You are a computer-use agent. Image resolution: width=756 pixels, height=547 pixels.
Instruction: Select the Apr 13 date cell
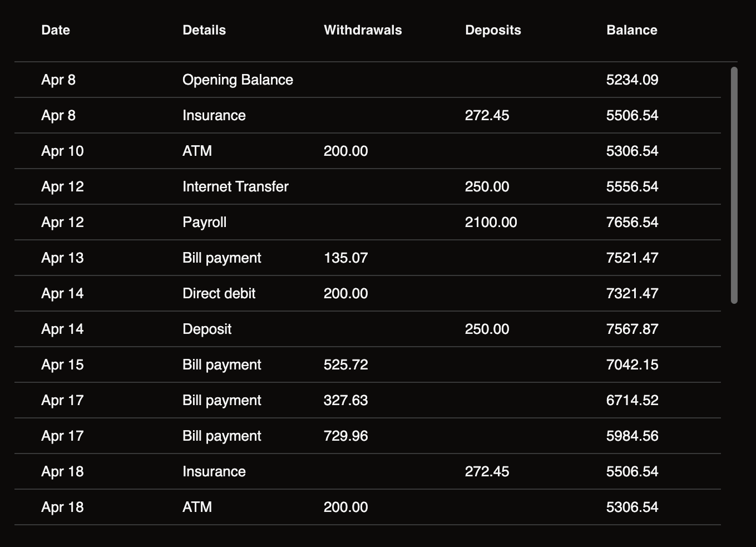[x=62, y=258]
